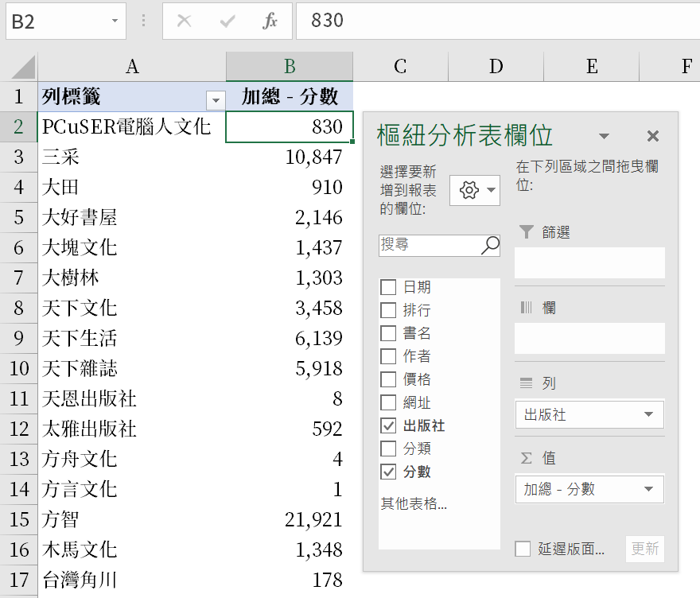
Task: Uncheck the 出版社 field checkbox
Action: pyautogui.click(x=388, y=425)
